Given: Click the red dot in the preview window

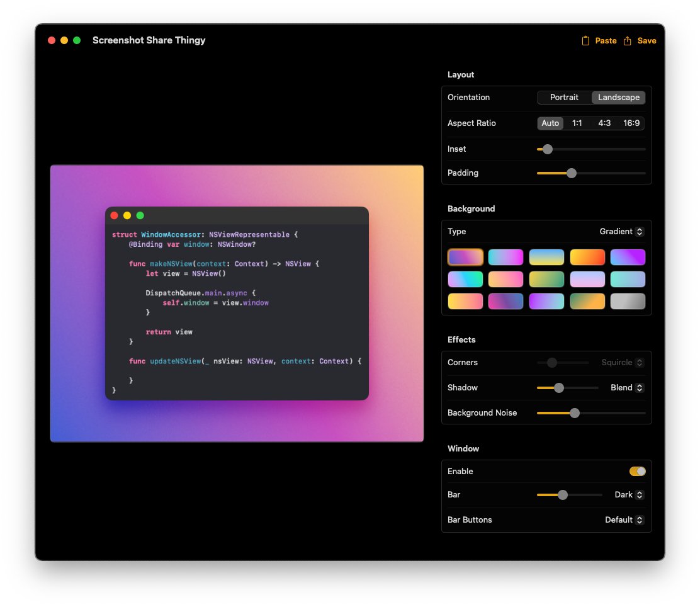Looking at the screenshot, I should click(115, 216).
